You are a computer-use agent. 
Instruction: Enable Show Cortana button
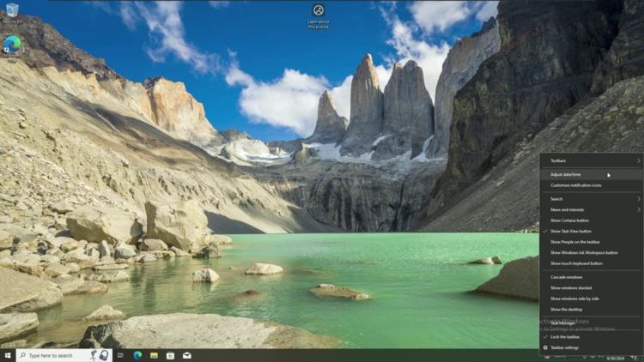(591, 220)
